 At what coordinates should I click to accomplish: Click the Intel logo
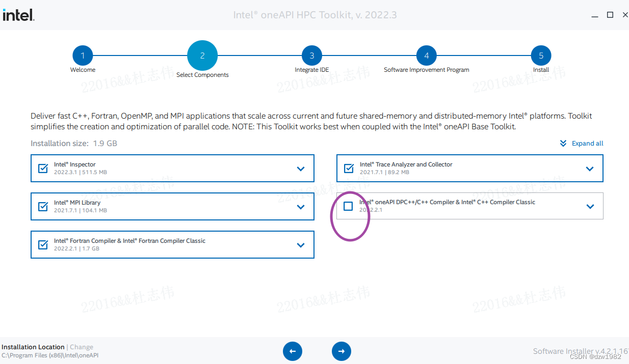[18, 15]
